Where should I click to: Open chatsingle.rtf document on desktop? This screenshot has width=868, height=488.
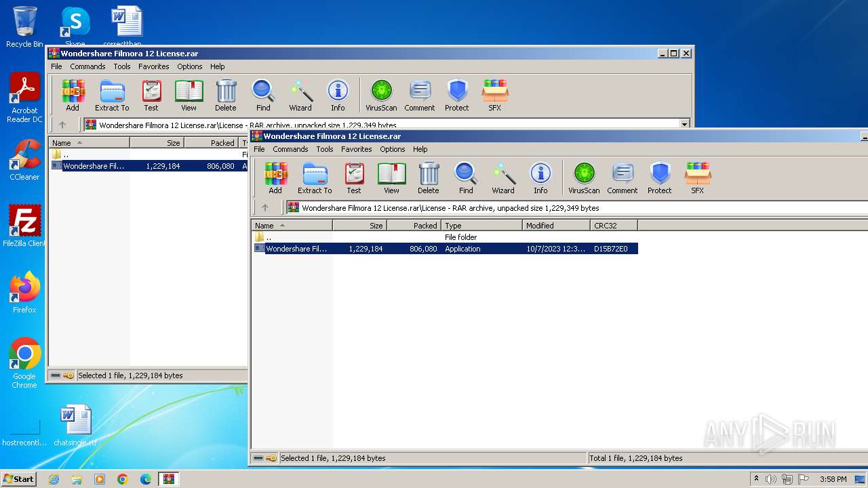point(75,426)
